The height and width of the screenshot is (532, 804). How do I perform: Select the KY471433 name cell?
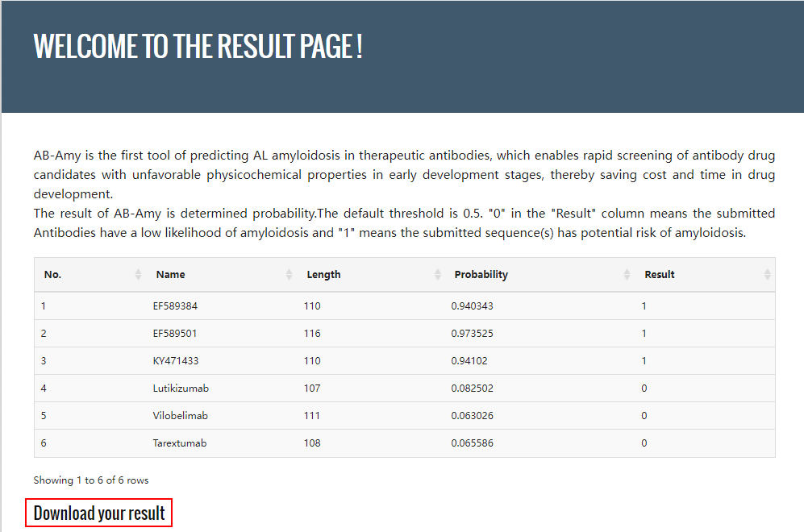[x=175, y=361]
